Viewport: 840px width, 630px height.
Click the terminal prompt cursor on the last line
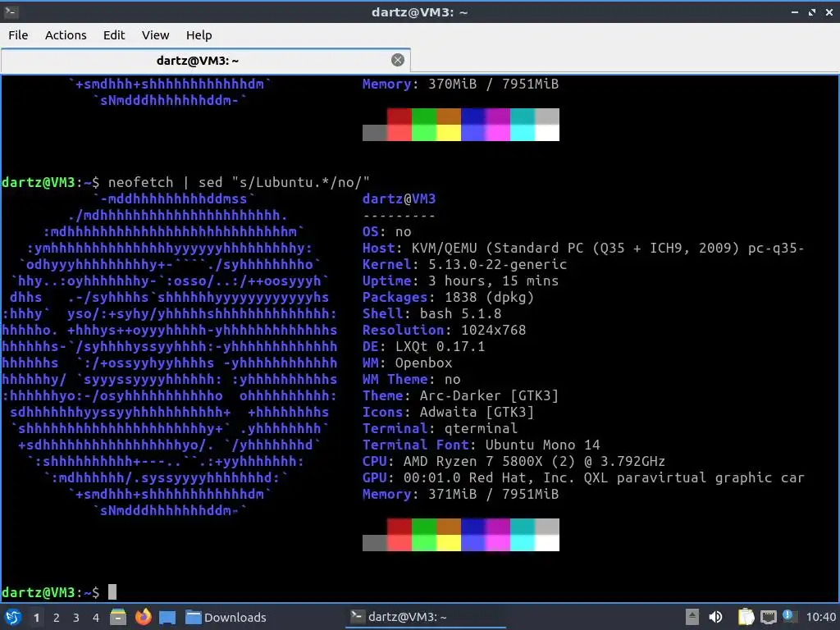pyautogui.click(x=112, y=592)
